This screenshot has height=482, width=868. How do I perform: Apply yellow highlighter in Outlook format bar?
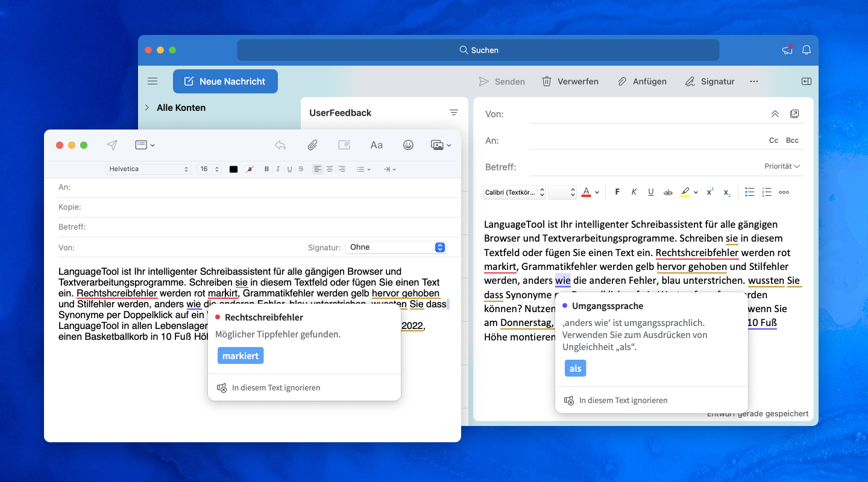click(x=685, y=192)
